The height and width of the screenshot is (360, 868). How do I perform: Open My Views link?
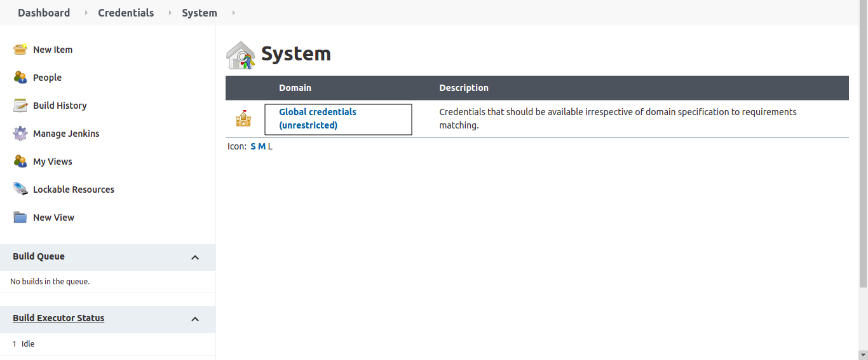[53, 162]
